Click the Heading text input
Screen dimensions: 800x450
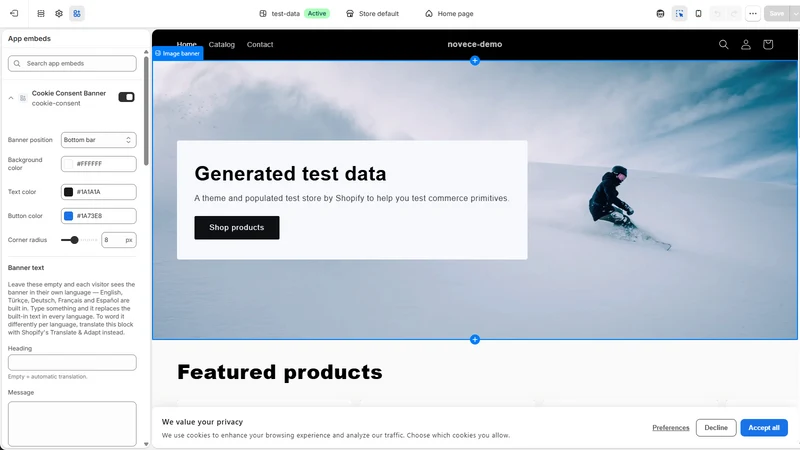coord(72,362)
